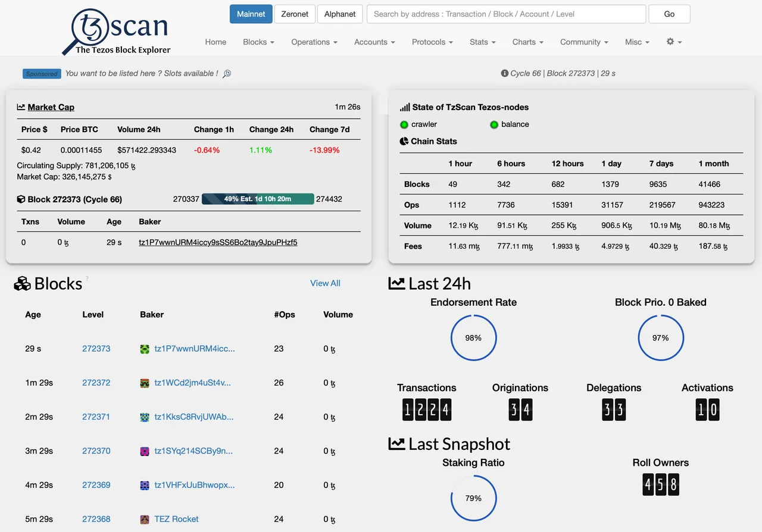Click the signal bars icon for Tezos-nodes state

(405, 107)
